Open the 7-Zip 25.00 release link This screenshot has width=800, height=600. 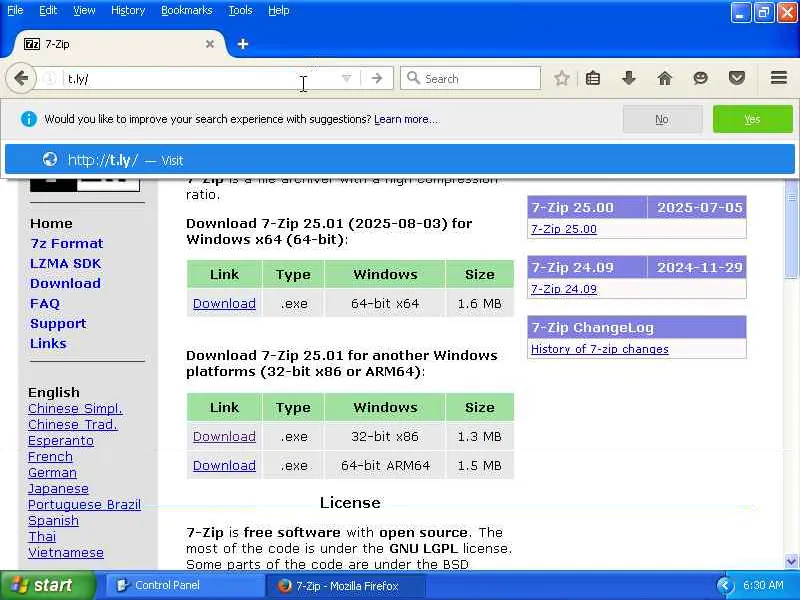click(x=564, y=229)
